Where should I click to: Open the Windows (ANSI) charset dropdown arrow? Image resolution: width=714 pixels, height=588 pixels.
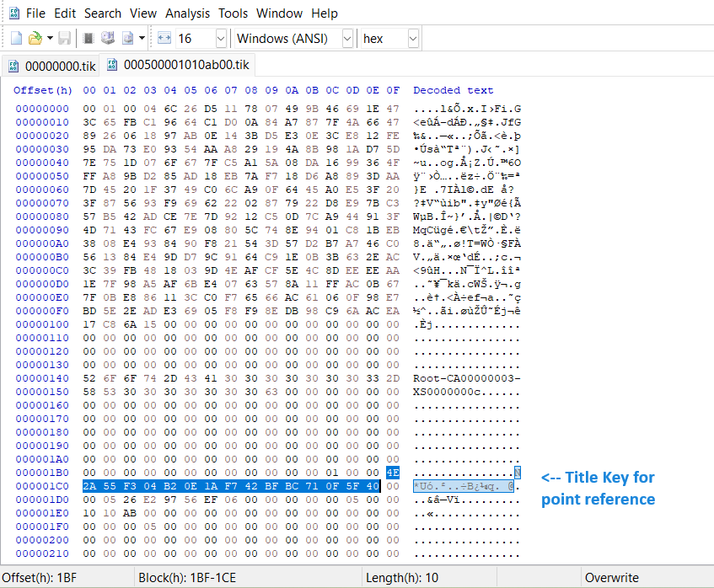pos(347,39)
